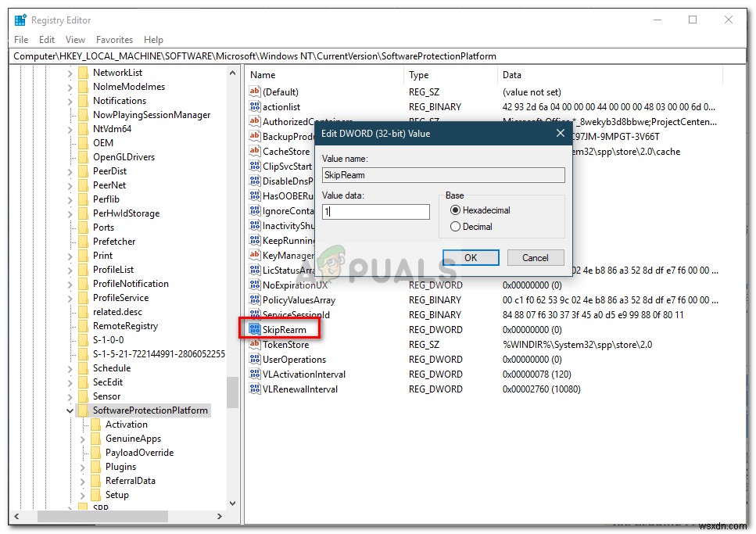Click the Registry Editor title bar icon

[19, 20]
